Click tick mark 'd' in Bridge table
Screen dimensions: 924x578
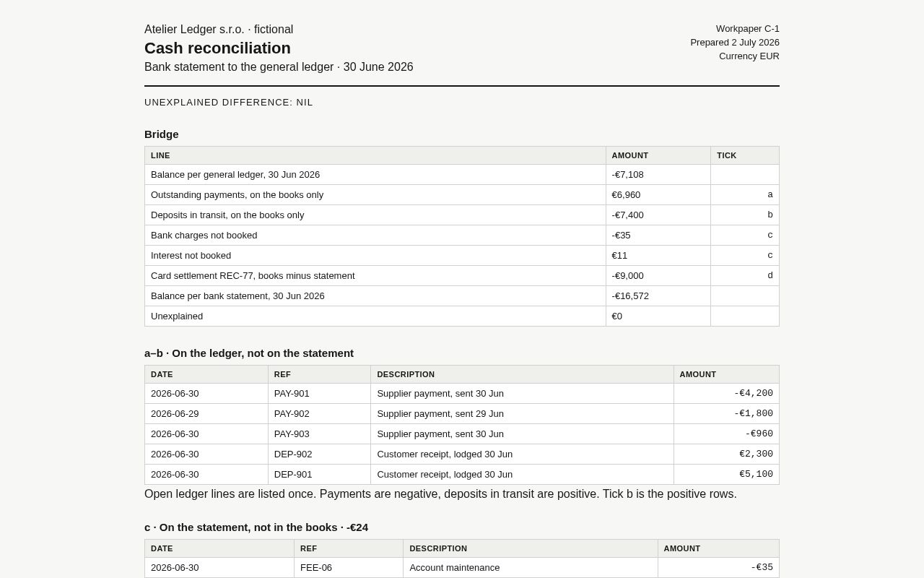770,275
